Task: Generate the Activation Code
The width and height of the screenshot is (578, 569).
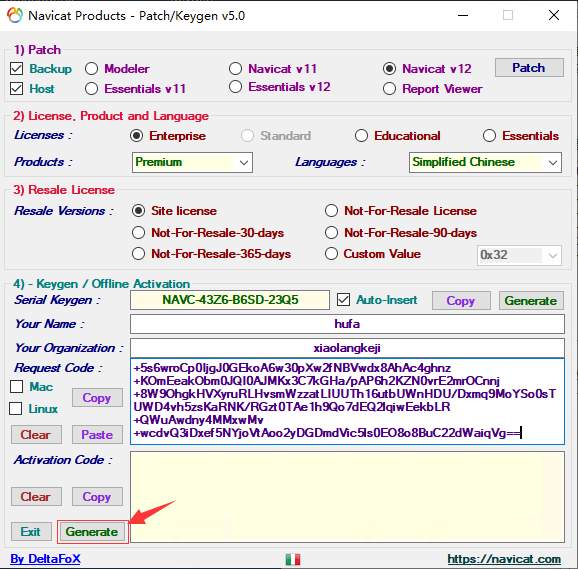Action: point(92,531)
